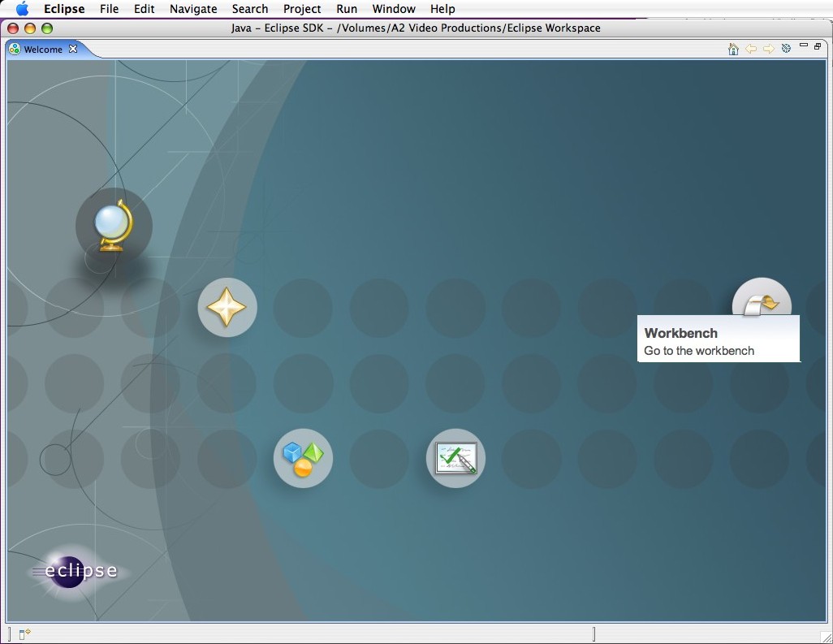Image resolution: width=833 pixels, height=644 pixels.
Task: Click the What's New star icon
Action: coord(227,308)
